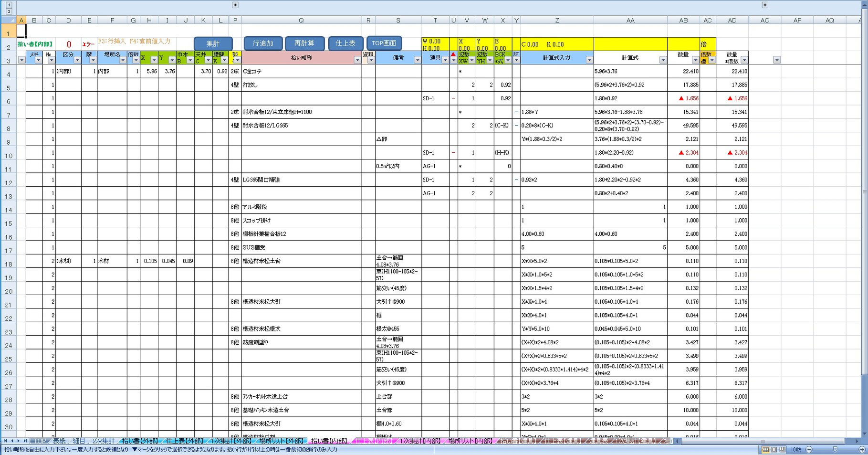868x455 pixels.
Task: Open filter dropdown for 場所名 column
Action: (x=123, y=60)
